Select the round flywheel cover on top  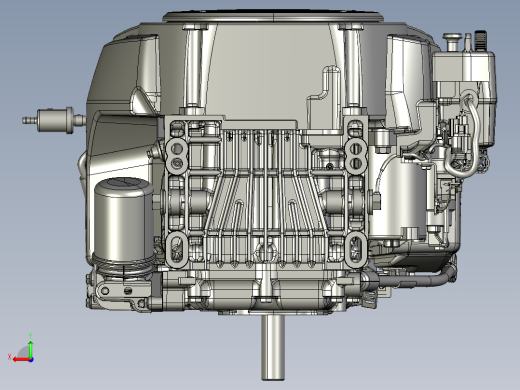[x=273, y=17]
